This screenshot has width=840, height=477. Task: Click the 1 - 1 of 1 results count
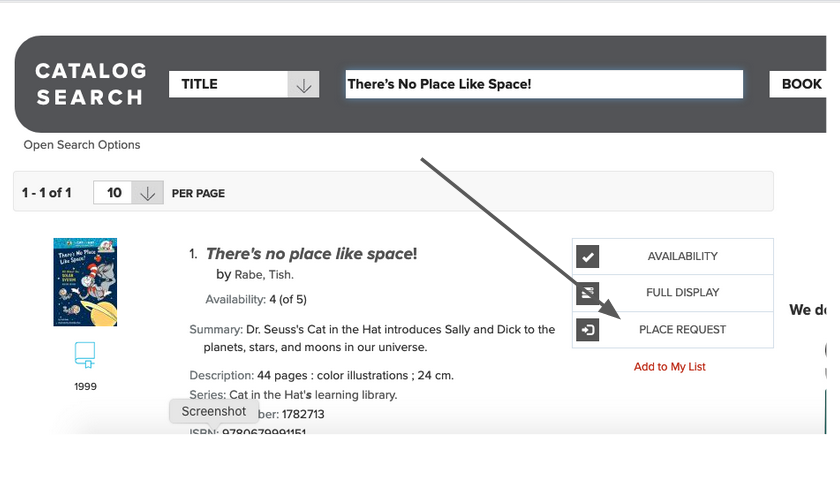(47, 193)
